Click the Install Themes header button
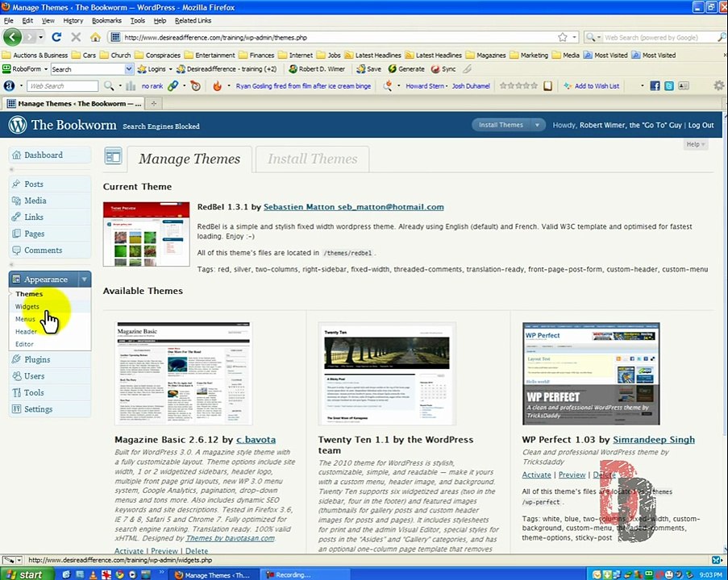 pos(501,125)
